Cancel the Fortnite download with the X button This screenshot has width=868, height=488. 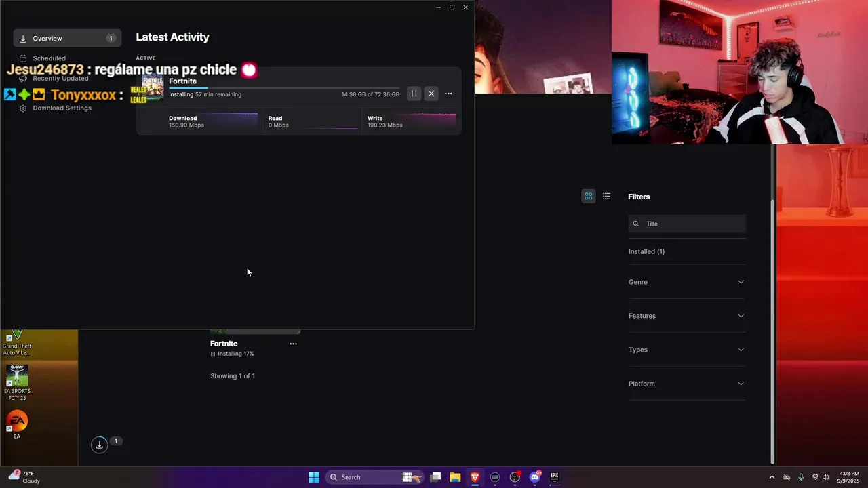coord(431,94)
